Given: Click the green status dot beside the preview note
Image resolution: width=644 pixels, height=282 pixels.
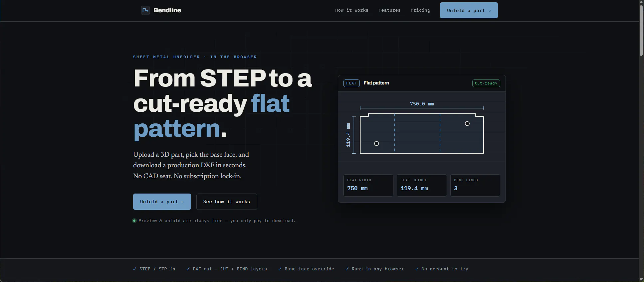Looking at the screenshot, I should coord(134,221).
